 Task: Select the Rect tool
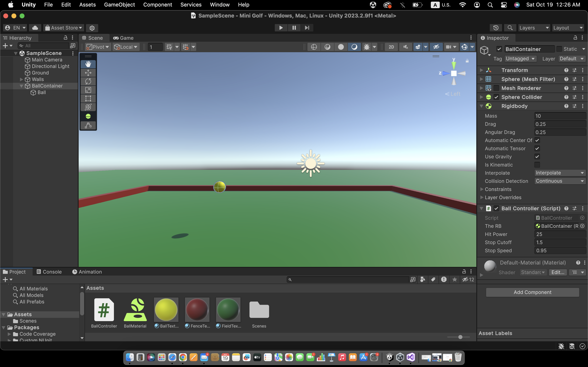88,98
